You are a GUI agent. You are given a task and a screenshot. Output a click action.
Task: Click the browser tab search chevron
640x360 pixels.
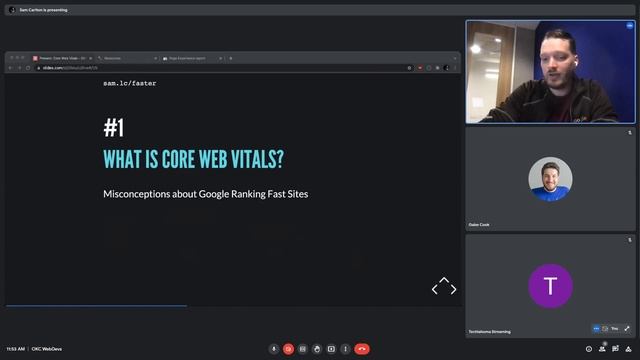point(455,58)
